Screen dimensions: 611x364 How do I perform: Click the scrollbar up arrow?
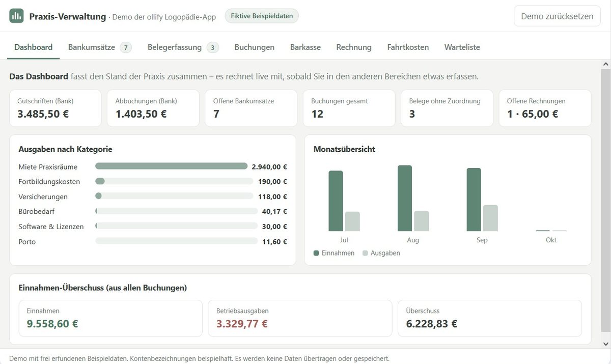[x=606, y=64]
